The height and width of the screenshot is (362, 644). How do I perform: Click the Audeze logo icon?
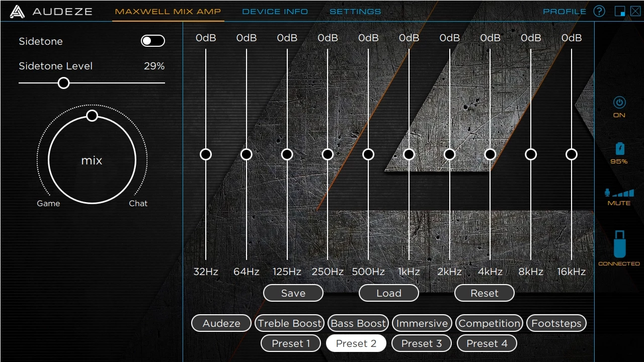coord(17,11)
